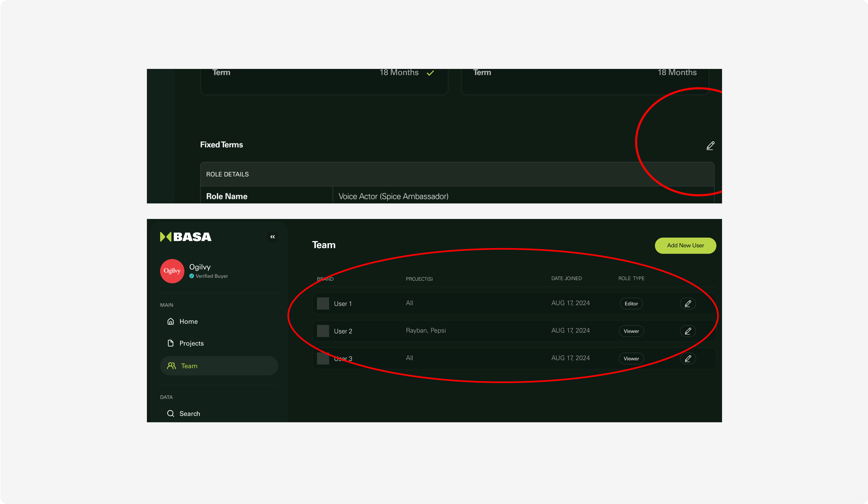Screen dimensions: 868x504
Task: Click the Verified Buyer badge icon
Action: coord(192,276)
